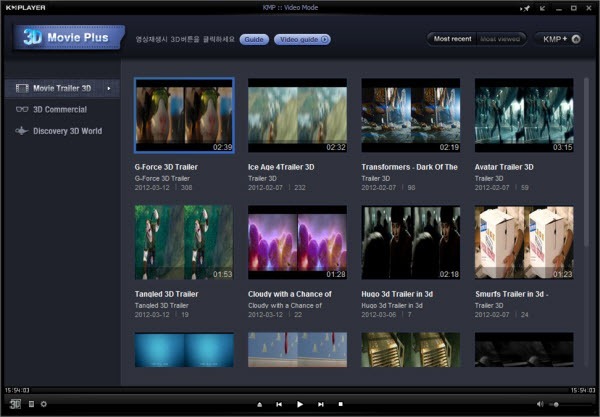Viewport: 600px width, 417px height.
Task: Click the Eject/Open file icon
Action: click(260, 404)
